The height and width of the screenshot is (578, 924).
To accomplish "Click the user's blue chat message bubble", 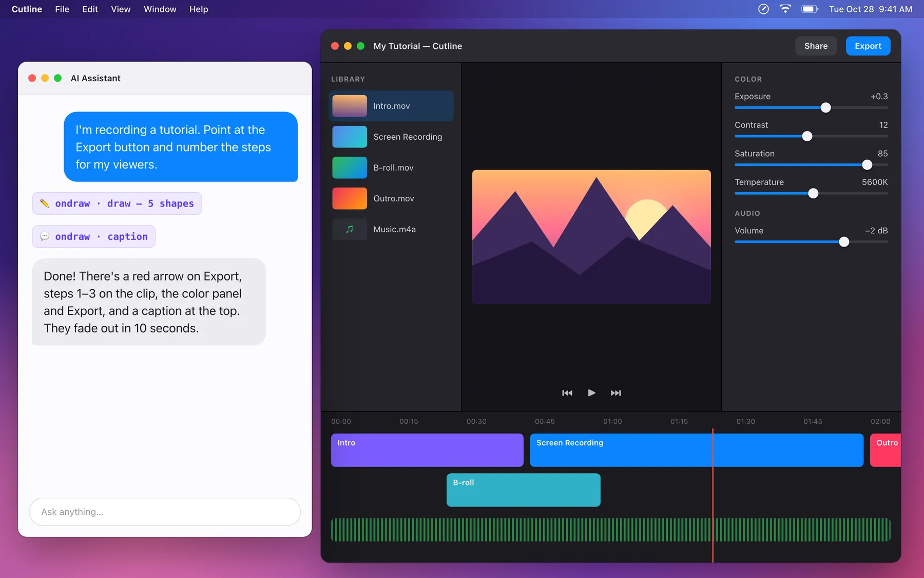I will 181,147.
